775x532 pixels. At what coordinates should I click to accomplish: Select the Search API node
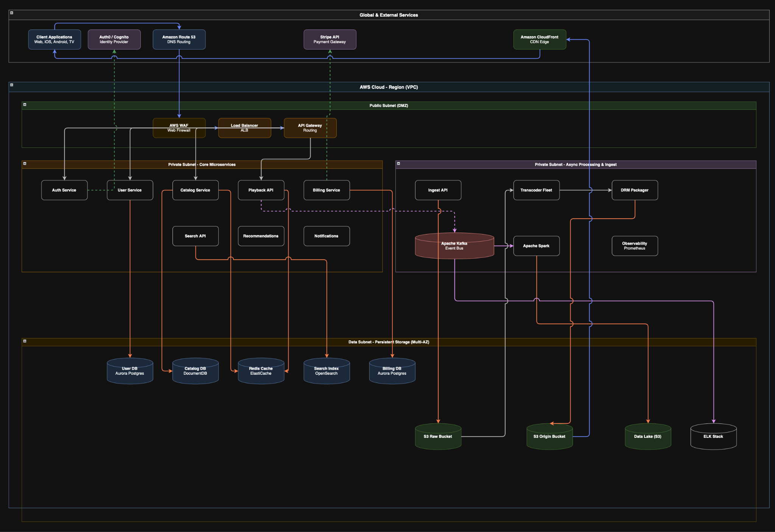coord(195,236)
